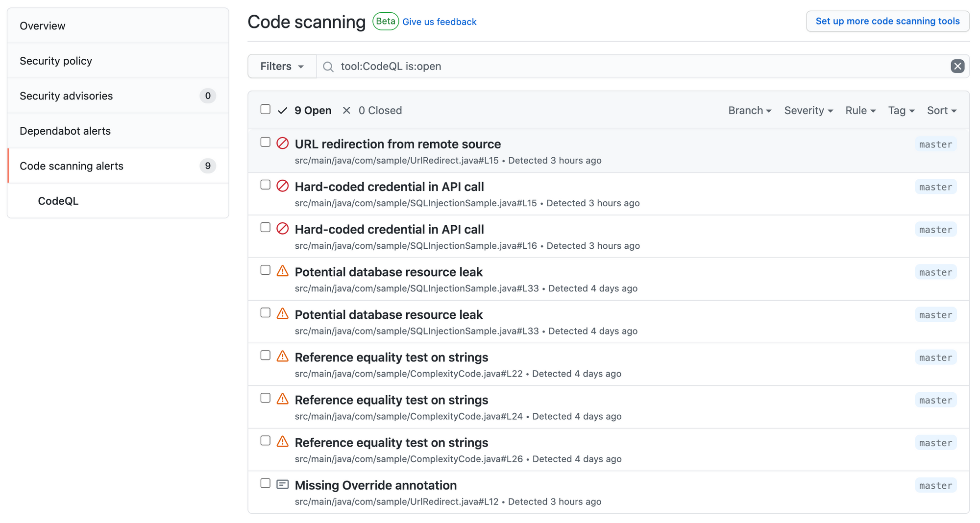Screen dimensions: 980x523
Task: Click the error icon beside URL redirection alert
Action: click(283, 143)
